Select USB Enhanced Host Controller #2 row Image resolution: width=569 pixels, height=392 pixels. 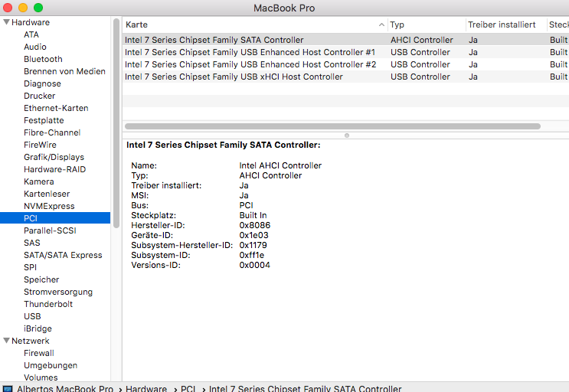pos(346,64)
